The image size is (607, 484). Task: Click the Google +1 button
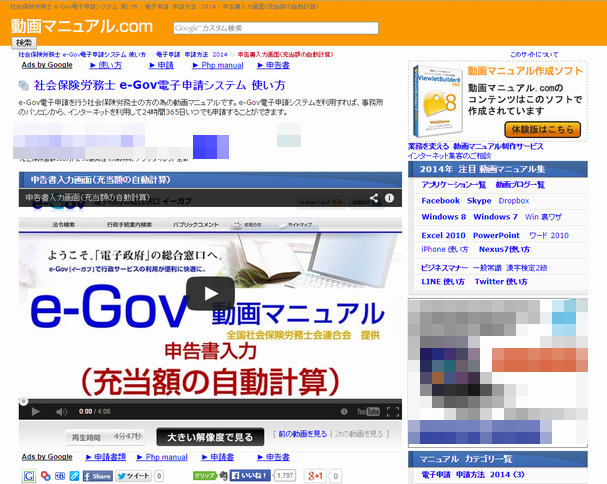[x=316, y=476]
